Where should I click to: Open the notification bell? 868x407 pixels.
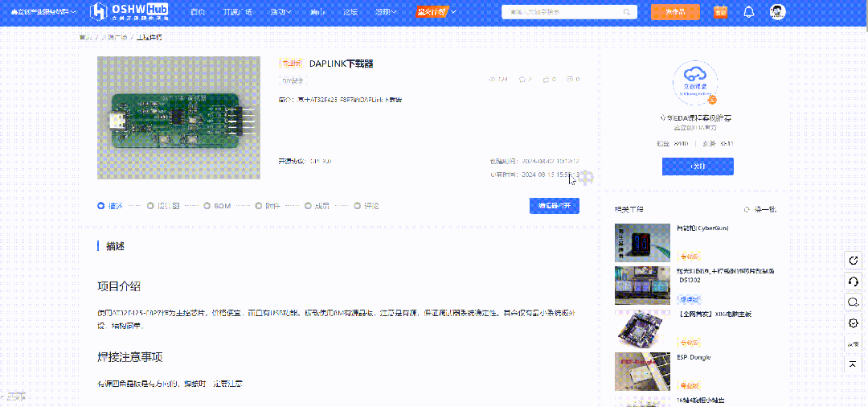(x=748, y=11)
